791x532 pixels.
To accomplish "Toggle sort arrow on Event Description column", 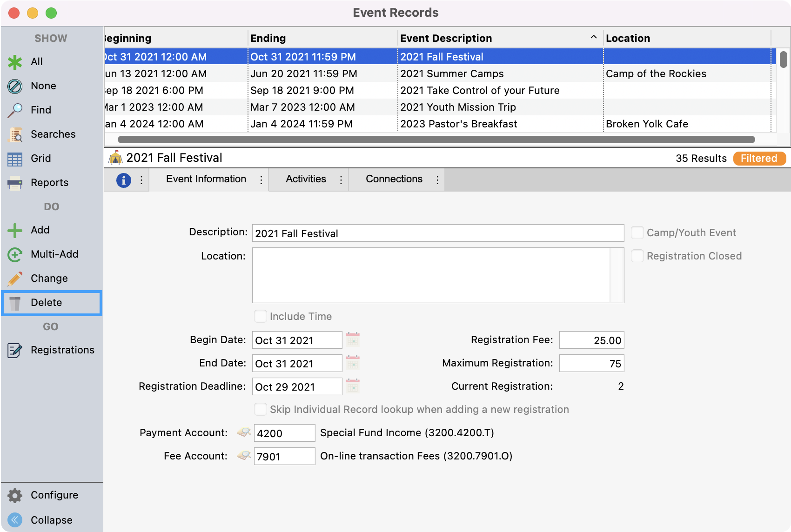I will [593, 37].
